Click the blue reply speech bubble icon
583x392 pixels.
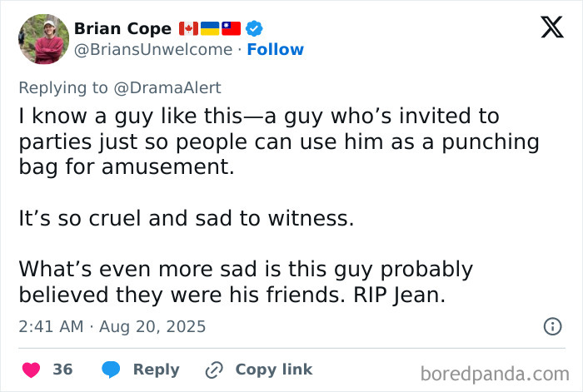click(x=112, y=370)
